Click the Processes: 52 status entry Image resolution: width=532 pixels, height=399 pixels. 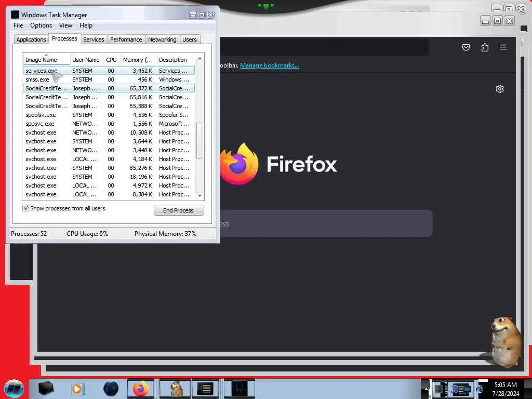(x=29, y=234)
